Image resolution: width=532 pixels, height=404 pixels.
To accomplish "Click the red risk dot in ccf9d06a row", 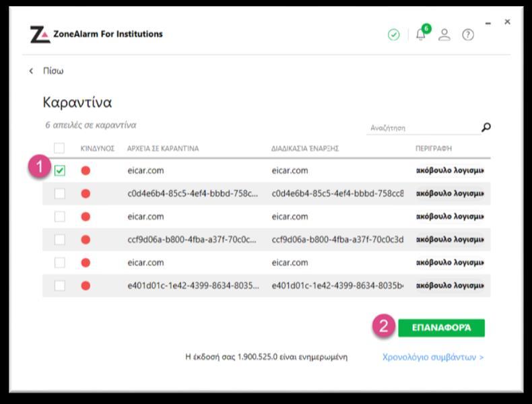I will tap(86, 240).
